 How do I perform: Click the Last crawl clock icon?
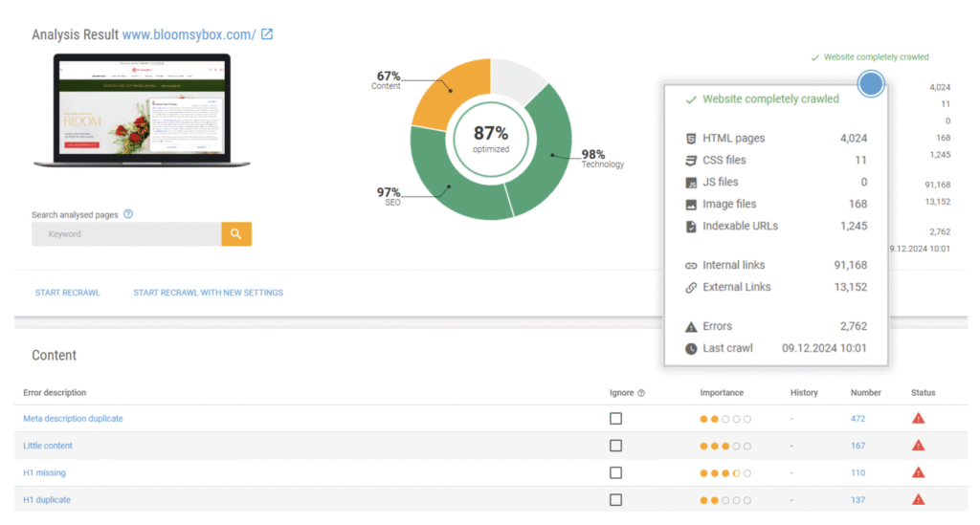tap(691, 348)
